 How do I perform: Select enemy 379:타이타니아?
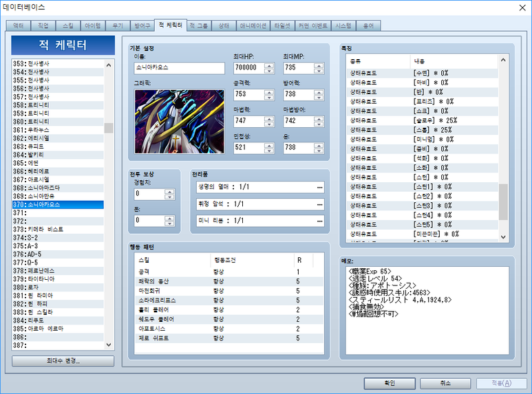click(x=58, y=278)
